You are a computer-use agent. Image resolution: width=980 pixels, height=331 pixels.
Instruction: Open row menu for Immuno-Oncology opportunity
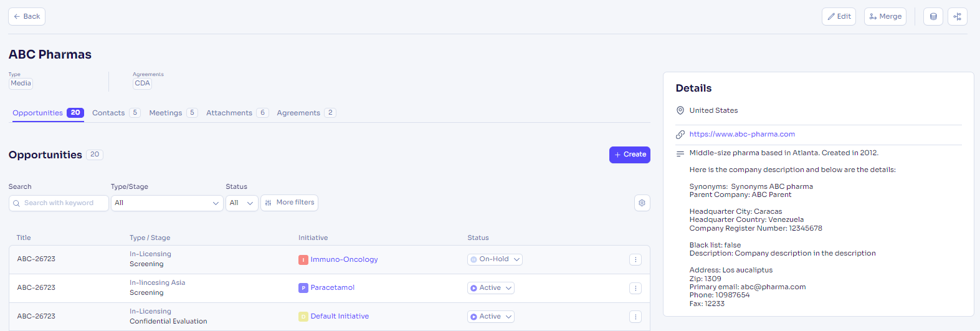tap(635, 260)
